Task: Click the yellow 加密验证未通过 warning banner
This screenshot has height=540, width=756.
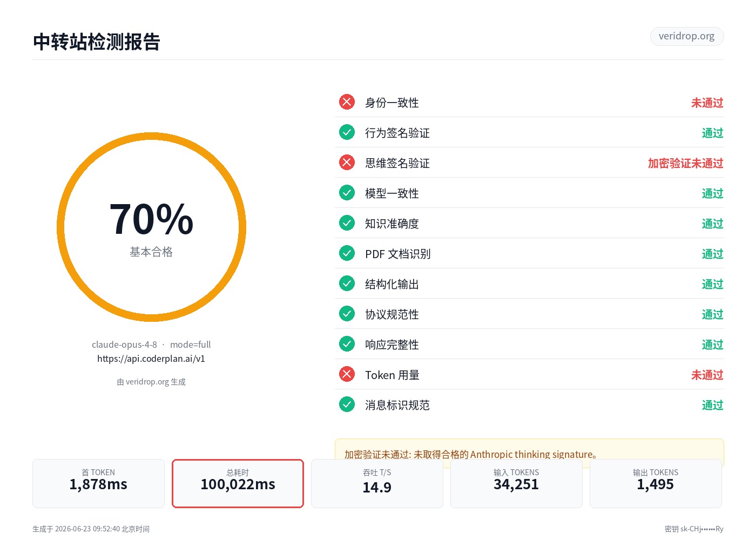Action: point(529,449)
